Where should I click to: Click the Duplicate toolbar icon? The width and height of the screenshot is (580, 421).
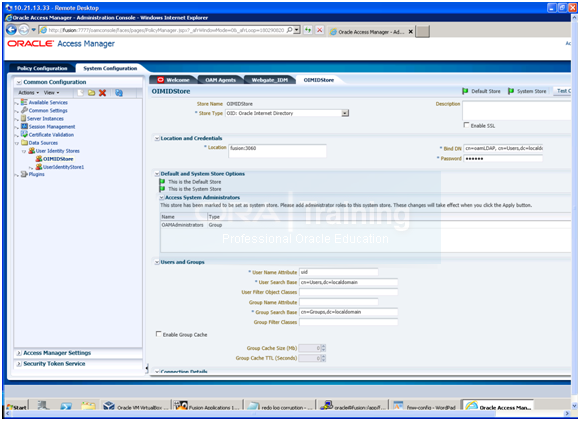point(119,93)
